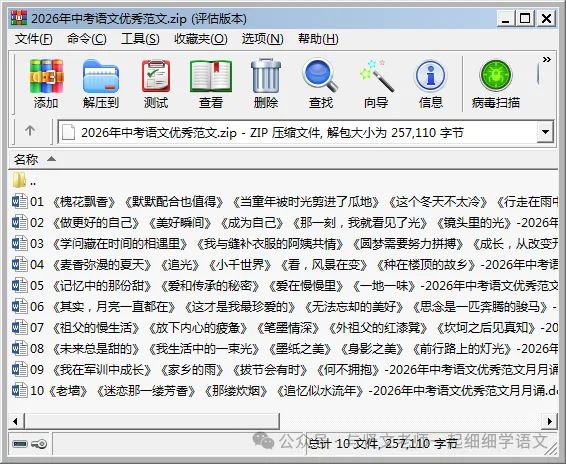This screenshot has height=464, width=566.
Task: Click the key password icon in status bar
Action: point(39,443)
